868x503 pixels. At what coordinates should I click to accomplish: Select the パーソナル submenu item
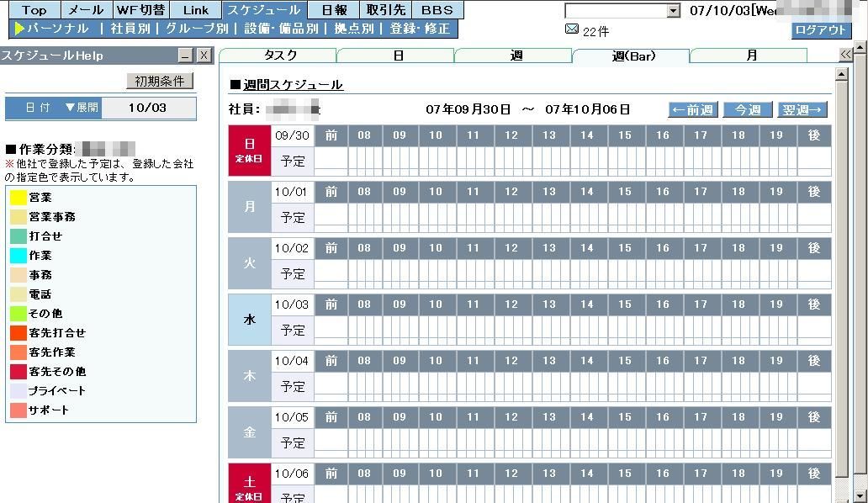pyautogui.click(x=57, y=29)
